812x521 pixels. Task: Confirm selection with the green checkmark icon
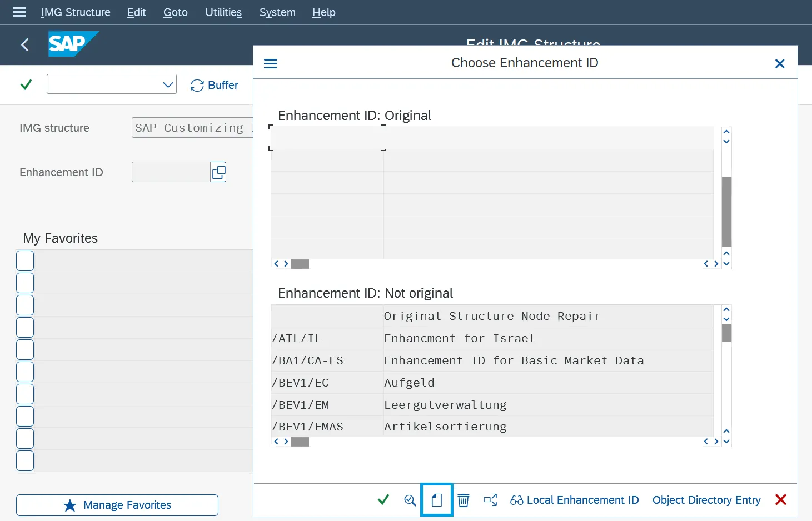click(x=383, y=500)
